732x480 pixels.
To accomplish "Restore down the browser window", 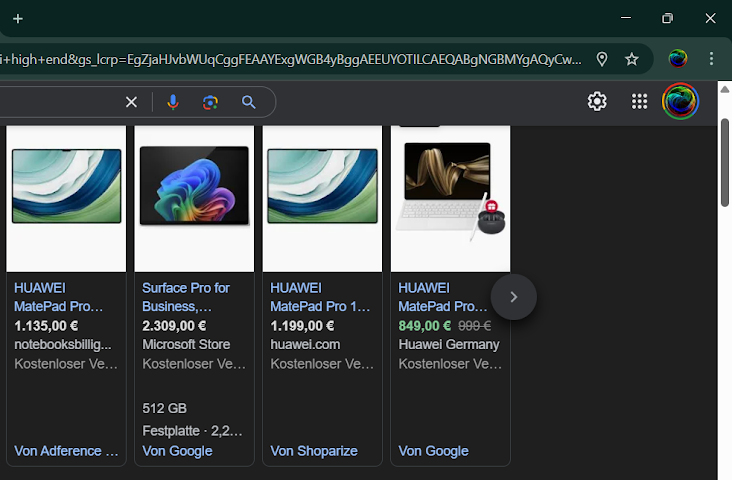I will [668, 18].
